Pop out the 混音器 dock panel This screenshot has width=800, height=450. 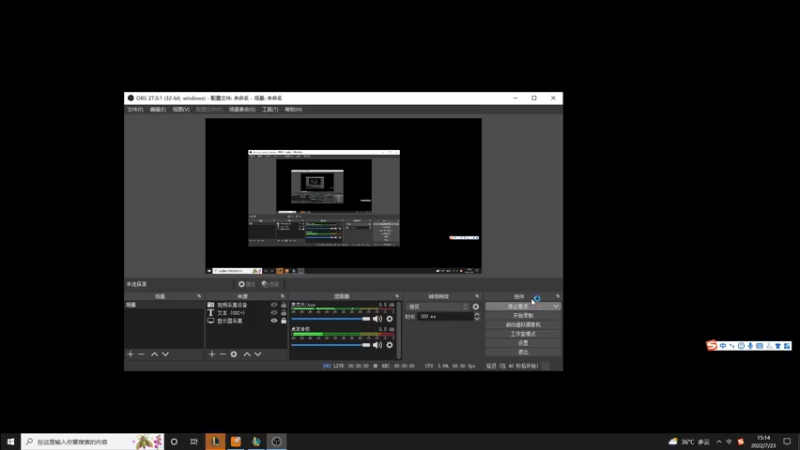[396, 296]
